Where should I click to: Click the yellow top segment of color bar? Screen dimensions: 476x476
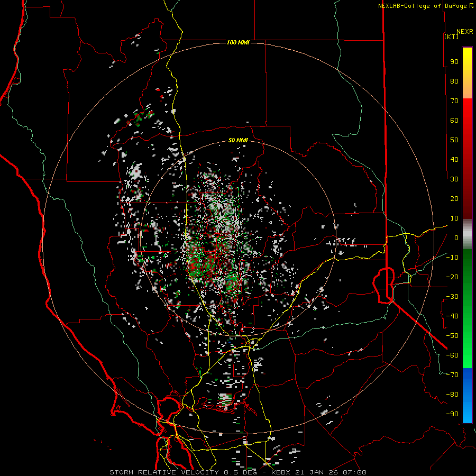point(467,73)
